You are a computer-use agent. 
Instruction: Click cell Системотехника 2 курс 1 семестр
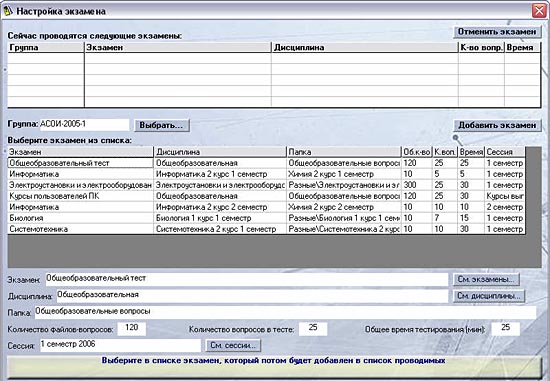(220, 229)
